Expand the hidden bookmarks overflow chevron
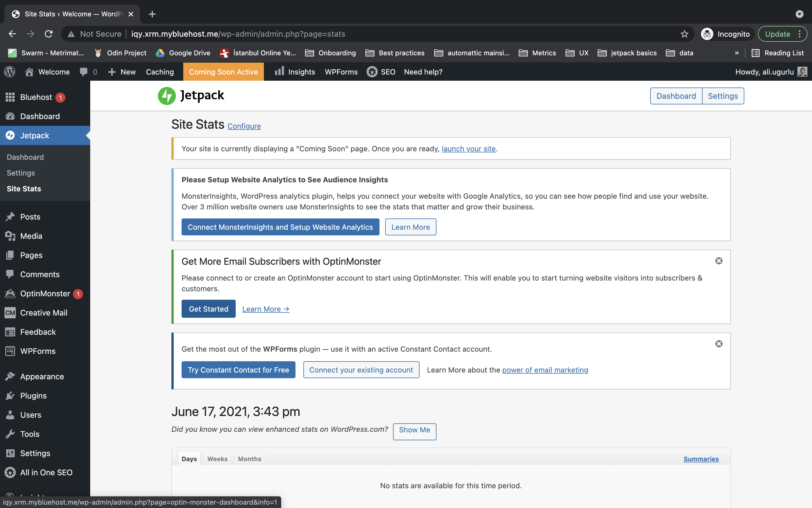Viewport: 812px width, 508px height. pyautogui.click(x=737, y=53)
